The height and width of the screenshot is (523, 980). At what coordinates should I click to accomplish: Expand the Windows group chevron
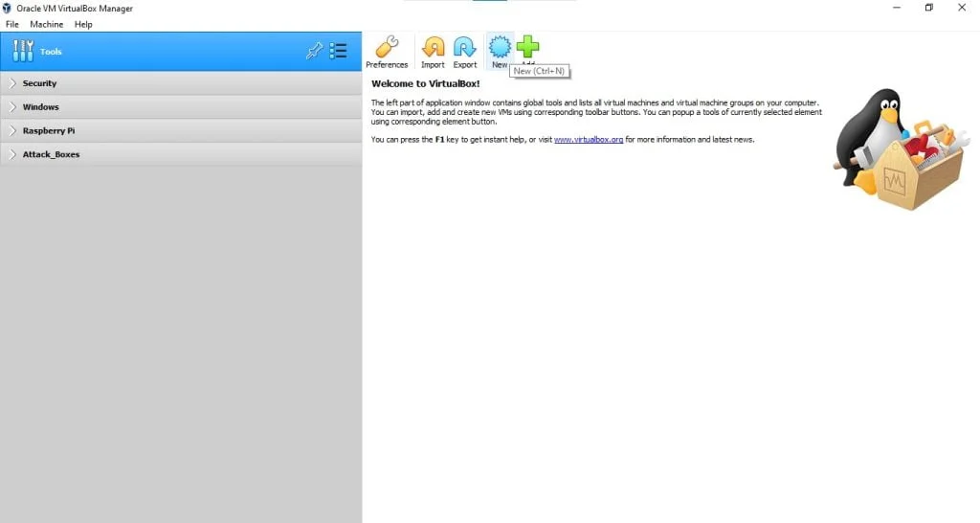12,107
